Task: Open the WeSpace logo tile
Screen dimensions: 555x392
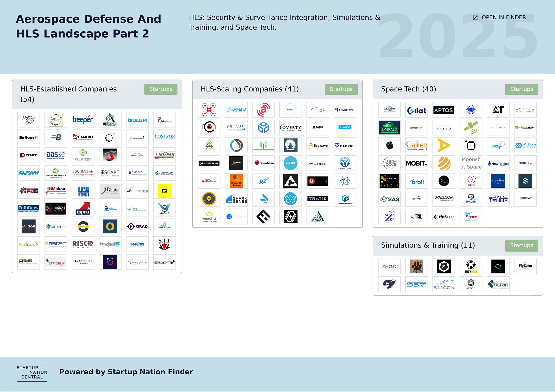Action: point(471,217)
